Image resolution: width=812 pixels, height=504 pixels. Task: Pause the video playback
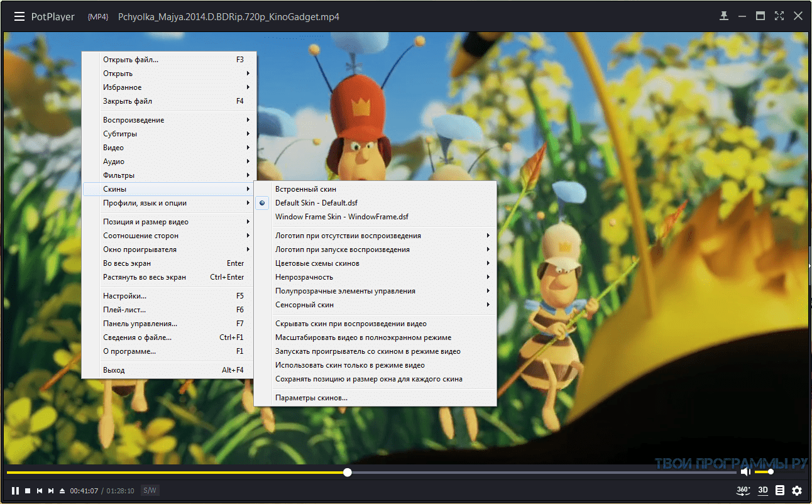tap(15, 491)
